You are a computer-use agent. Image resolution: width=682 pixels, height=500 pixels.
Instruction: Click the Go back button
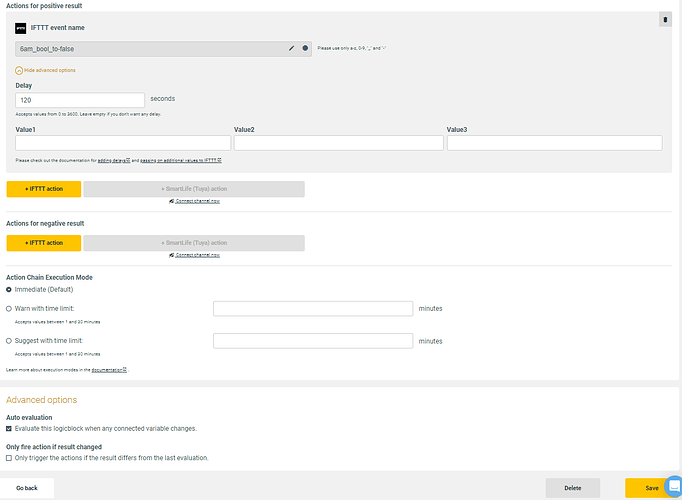pyautogui.click(x=27, y=488)
